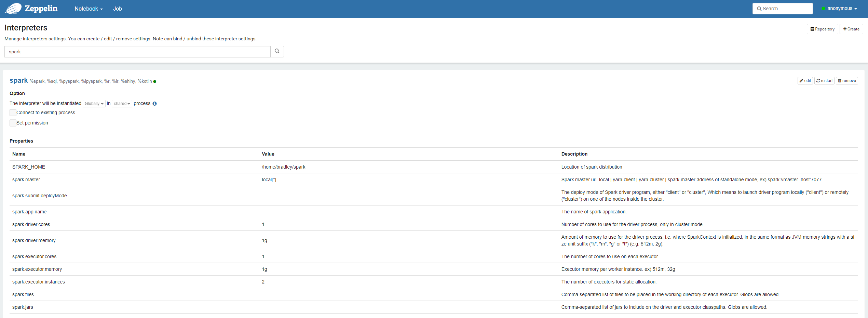Open the process mode info icon
This screenshot has height=318, width=868.
click(155, 104)
